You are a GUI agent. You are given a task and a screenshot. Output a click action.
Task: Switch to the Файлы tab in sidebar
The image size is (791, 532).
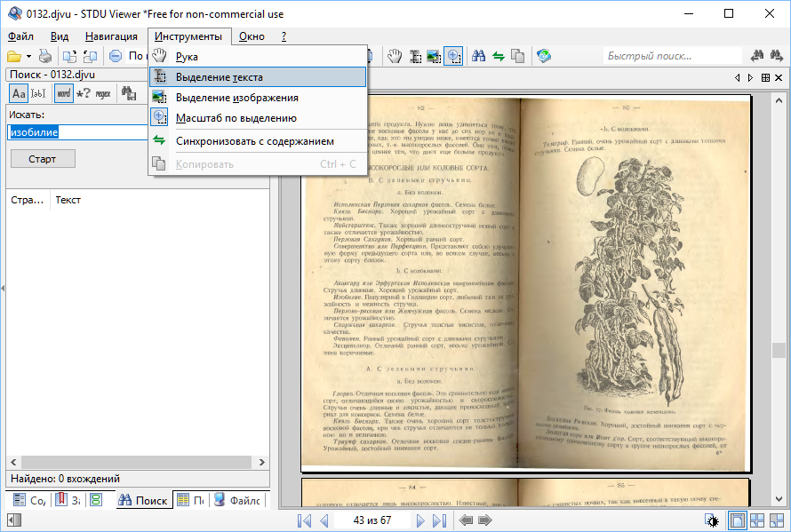click(238, 500)
